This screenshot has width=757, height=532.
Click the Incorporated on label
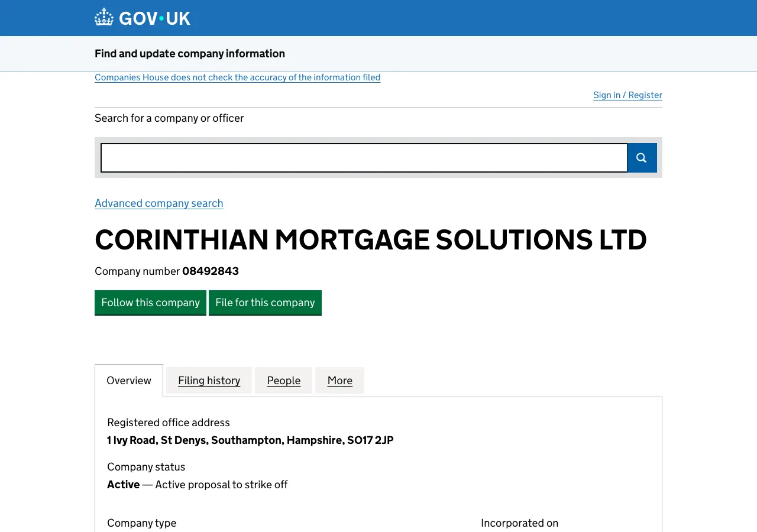519,523
